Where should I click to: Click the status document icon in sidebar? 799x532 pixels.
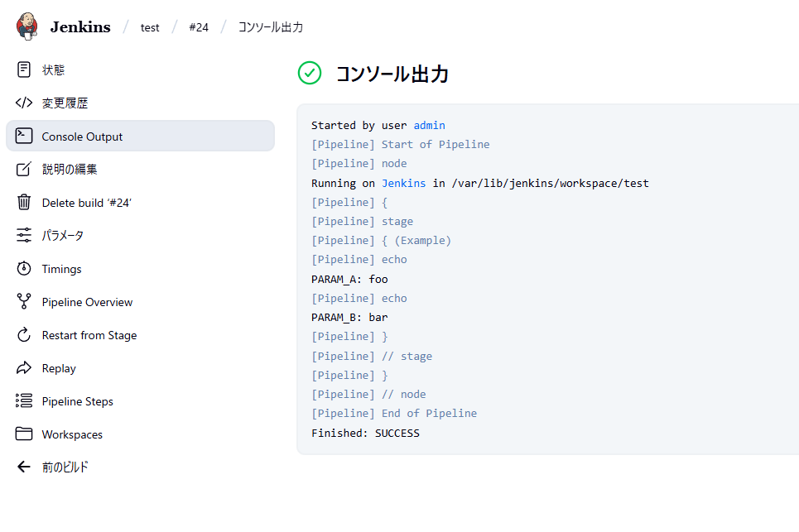25,70
